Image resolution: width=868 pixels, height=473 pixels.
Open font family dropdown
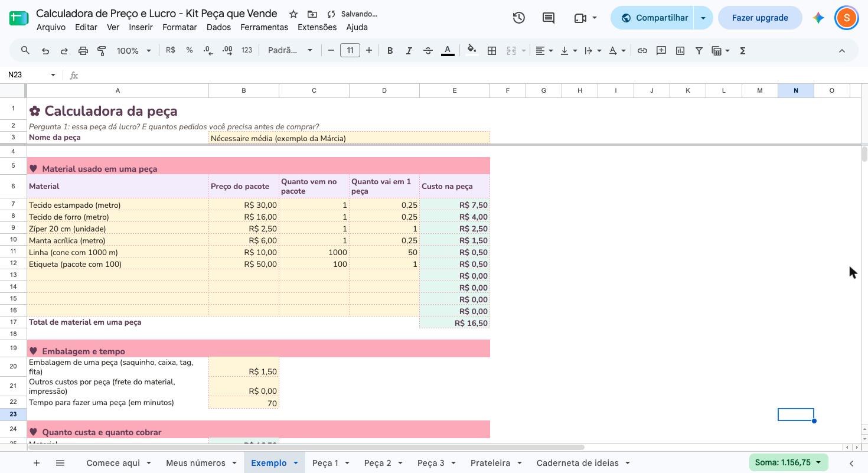(290, 51)
